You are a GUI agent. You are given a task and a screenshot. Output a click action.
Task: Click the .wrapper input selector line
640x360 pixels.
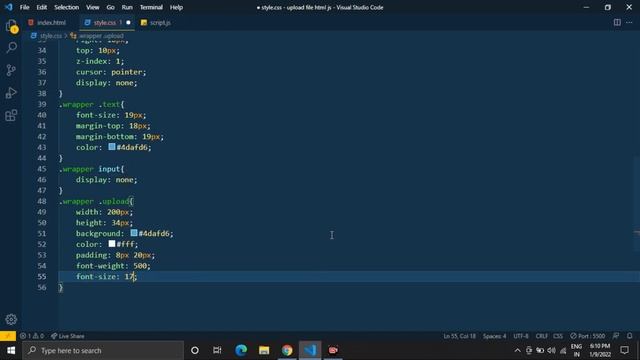coord(91,169)
